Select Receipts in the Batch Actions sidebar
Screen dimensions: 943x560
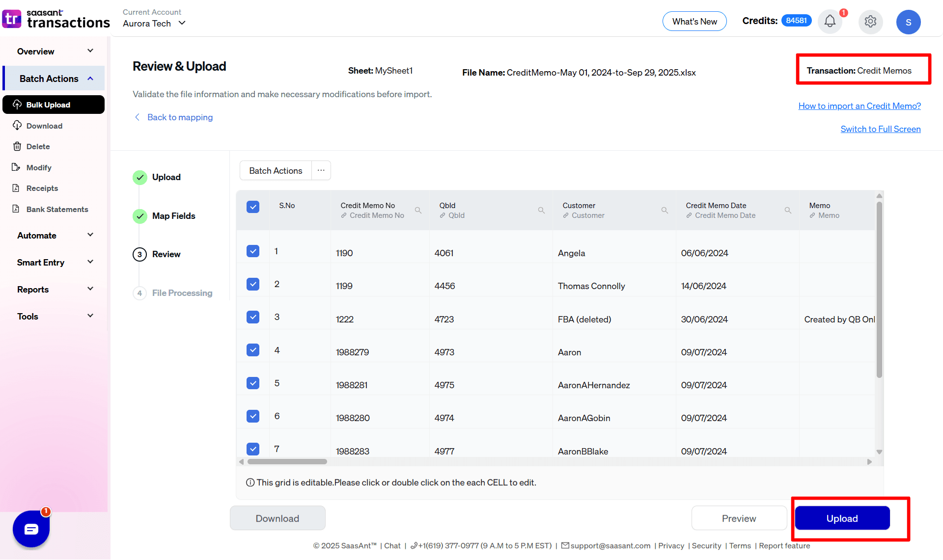tap(42, 188)
